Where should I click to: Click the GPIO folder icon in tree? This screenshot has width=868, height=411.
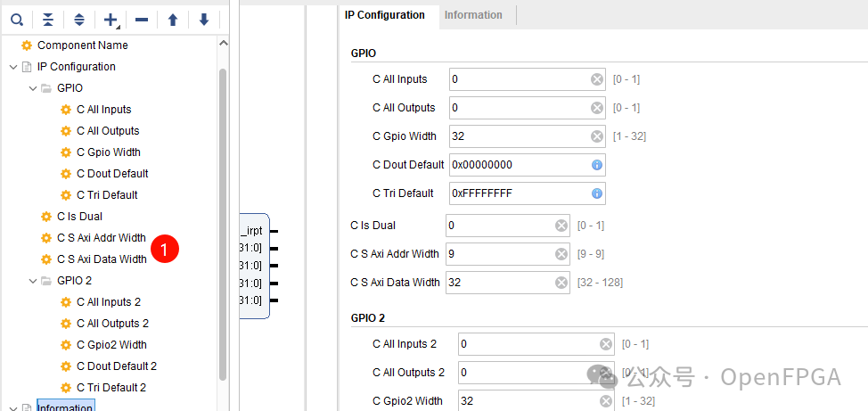click(x=46, y=88)
